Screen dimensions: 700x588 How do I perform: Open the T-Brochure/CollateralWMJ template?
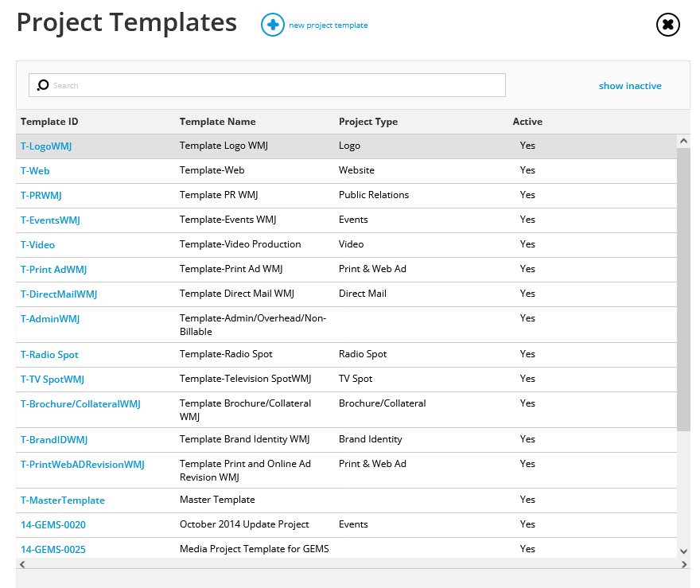80,404
